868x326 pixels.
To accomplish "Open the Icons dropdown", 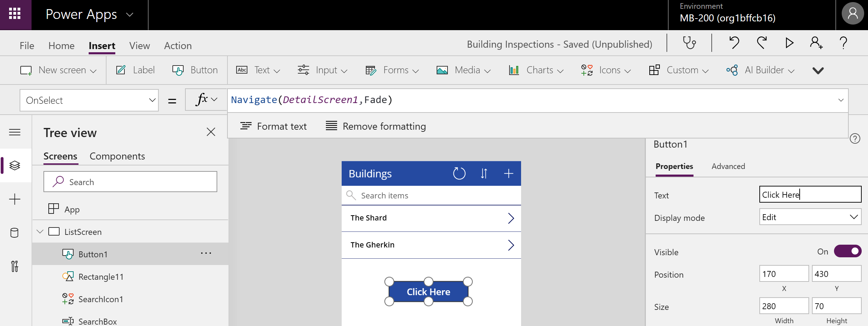I will pyautogui.click(x=606, y=70).
